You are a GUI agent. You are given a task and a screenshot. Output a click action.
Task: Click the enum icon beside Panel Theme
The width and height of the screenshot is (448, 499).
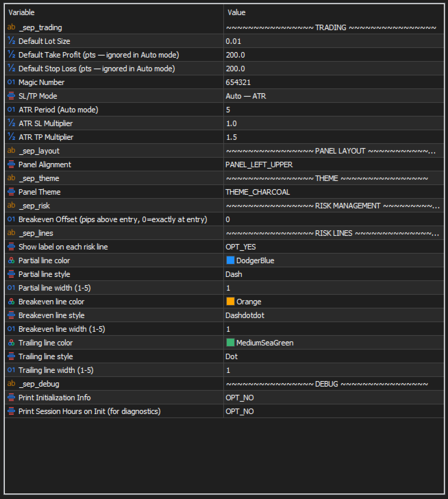pyautogui.click(x=11, y=192)
